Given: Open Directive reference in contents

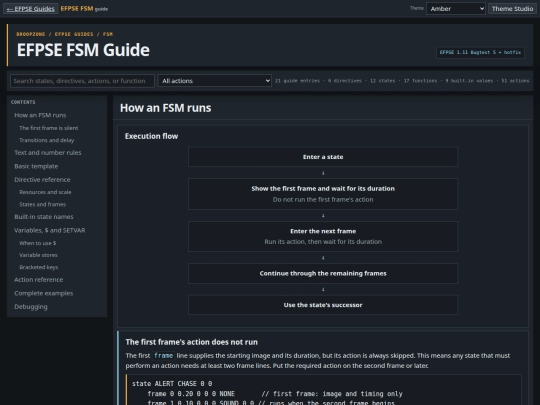Looking at the screenshot, I should pos(42,180).
